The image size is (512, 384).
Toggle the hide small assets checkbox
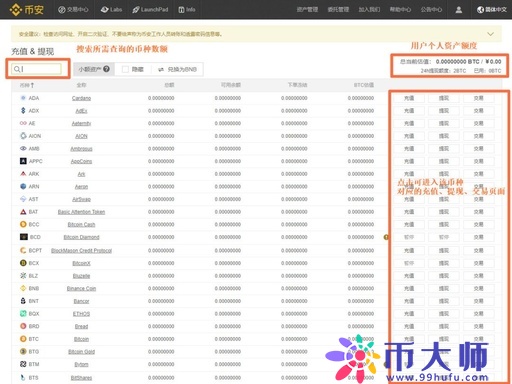[x=125, y=69]
